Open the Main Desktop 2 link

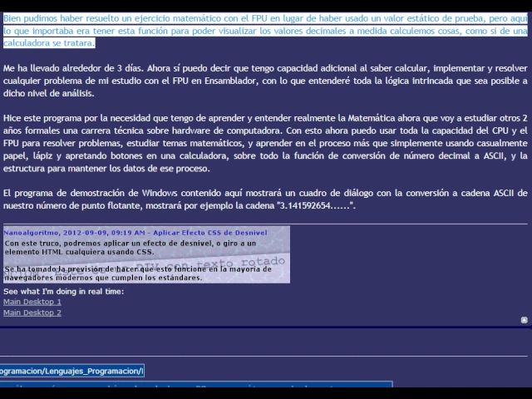point(32,313)
